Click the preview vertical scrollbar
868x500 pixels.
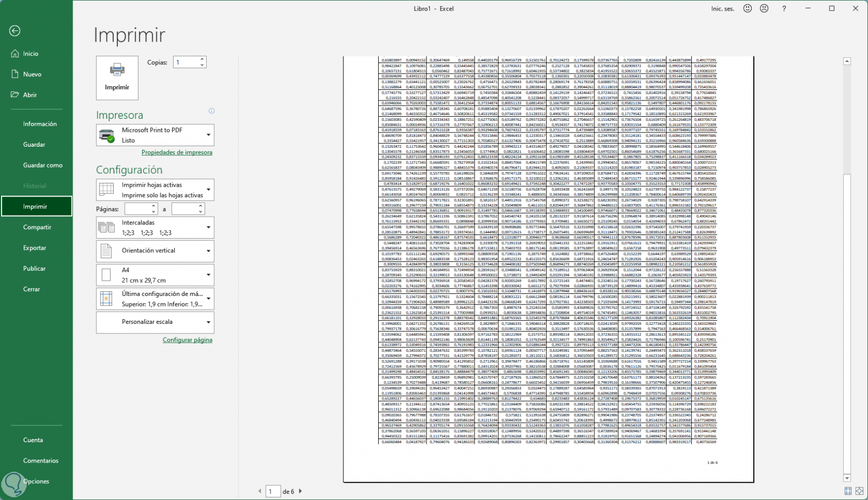846,315
